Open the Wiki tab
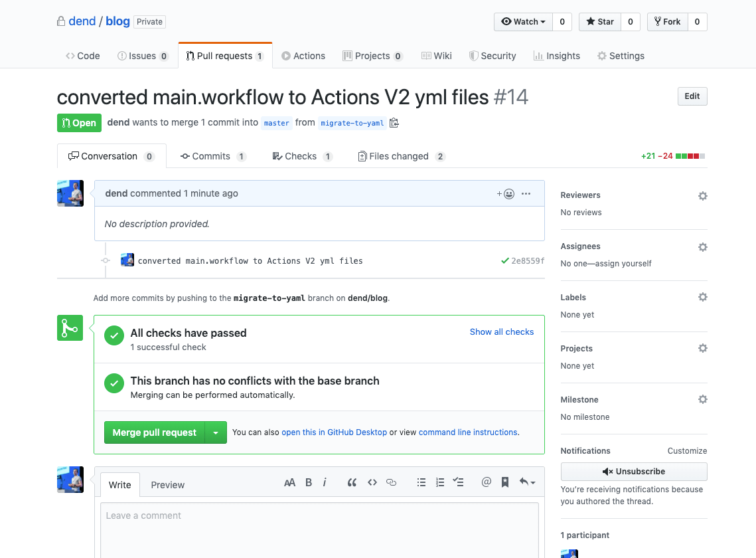This screenshot has width=756, height=558. click(x=436, y=56)
